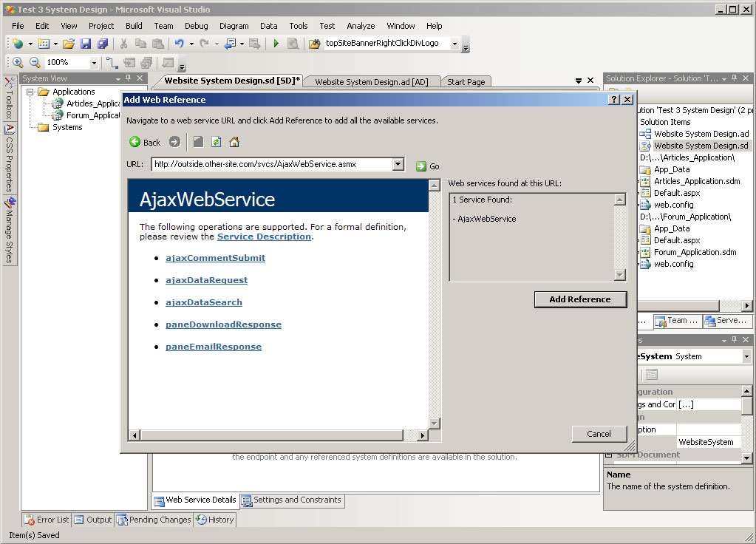Open the WebsiteSystem properties object dropdown
The image size is (756, 544).
click(x=746, y=356)
